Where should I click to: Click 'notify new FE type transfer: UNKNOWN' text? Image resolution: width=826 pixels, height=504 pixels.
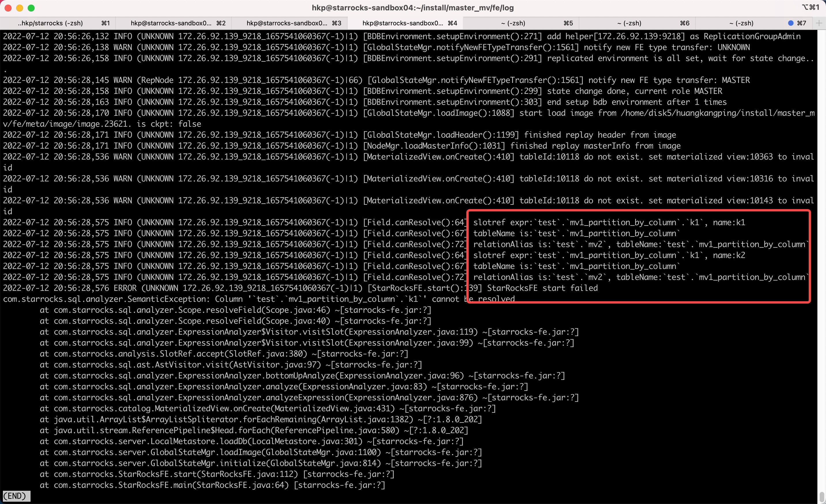pyautogui.click(x=667, y=47)
